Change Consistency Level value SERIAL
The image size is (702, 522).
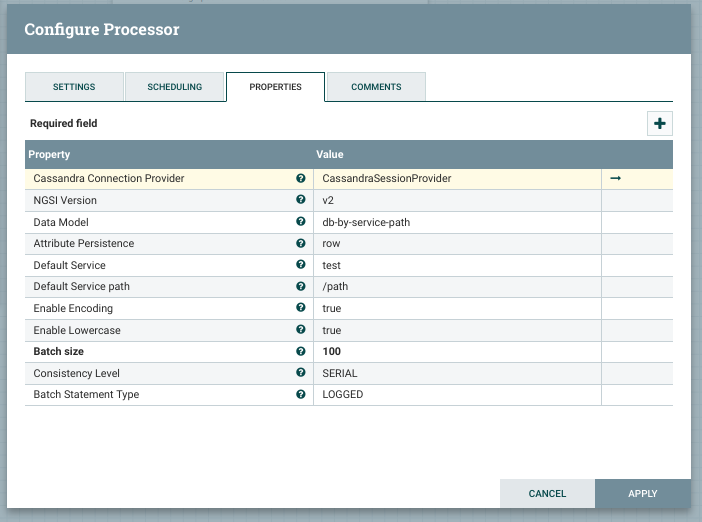coord(457,373)
